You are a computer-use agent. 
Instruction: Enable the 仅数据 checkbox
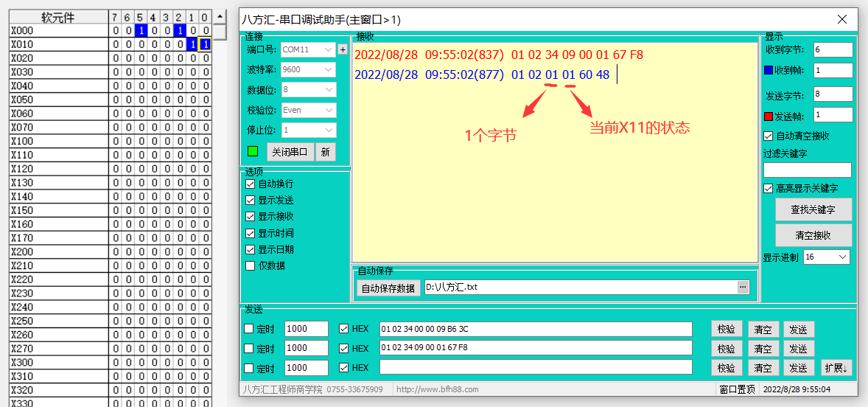coord(251,265)
